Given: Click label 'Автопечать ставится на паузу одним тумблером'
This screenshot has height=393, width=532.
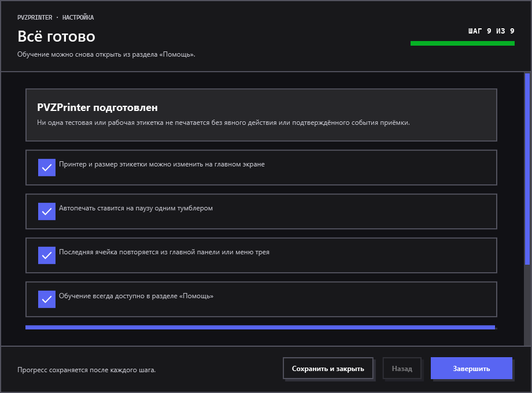Looking at the screenshot, I should point(136,208).
